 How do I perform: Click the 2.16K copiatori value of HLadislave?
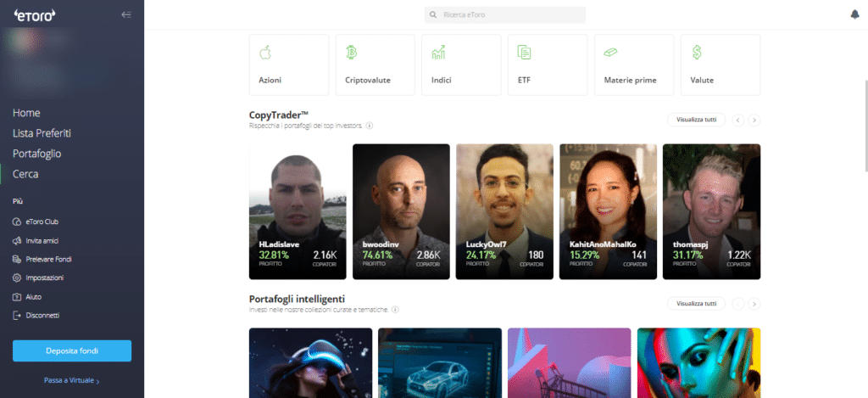[325, 255]
